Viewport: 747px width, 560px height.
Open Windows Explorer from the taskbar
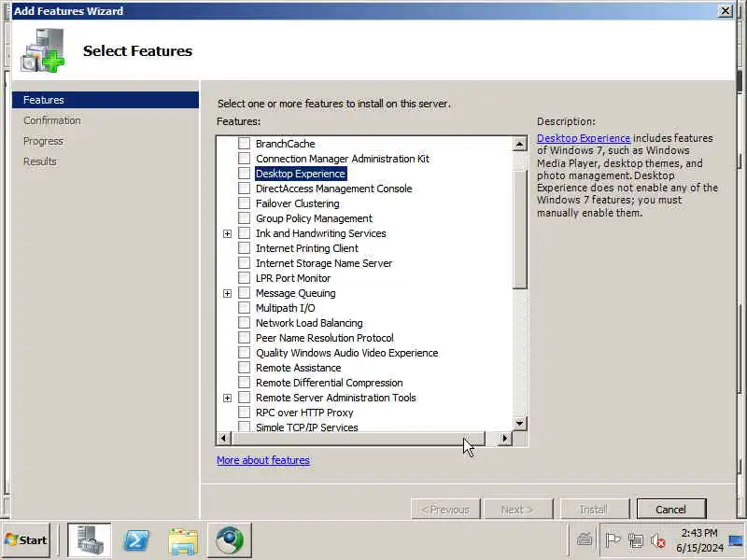183,540
